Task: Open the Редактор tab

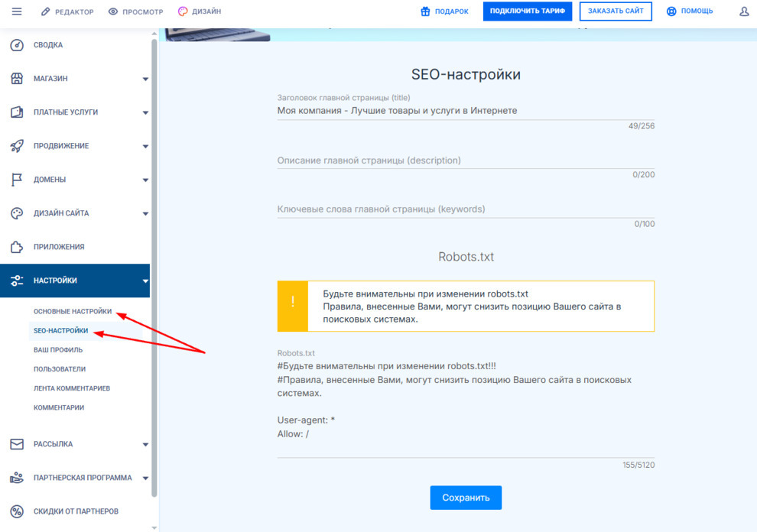Action: tap(67, 11)
